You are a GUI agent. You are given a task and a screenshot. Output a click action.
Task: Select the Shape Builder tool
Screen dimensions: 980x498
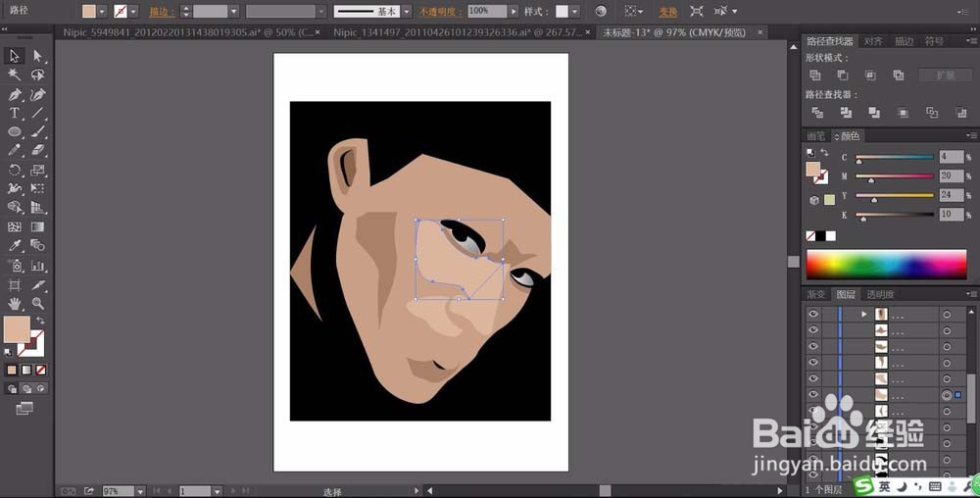pyautogui.click(x=15, y=208)
